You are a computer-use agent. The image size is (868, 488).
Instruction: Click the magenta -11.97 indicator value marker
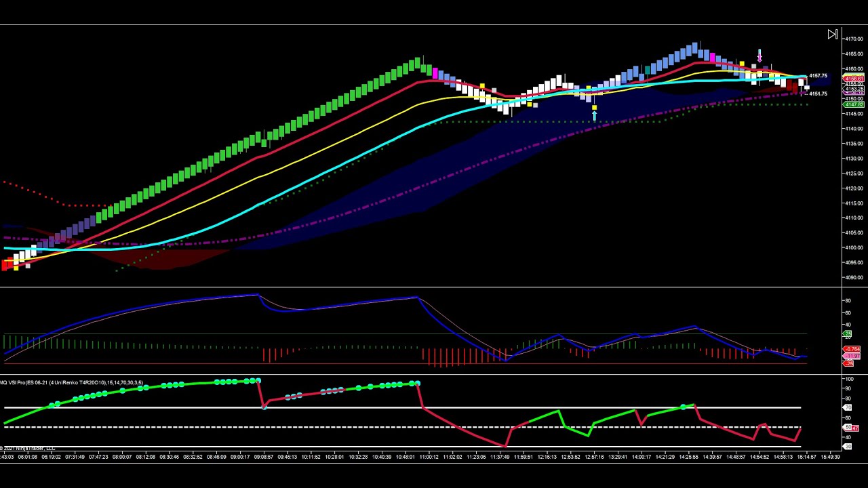[854, 356]
